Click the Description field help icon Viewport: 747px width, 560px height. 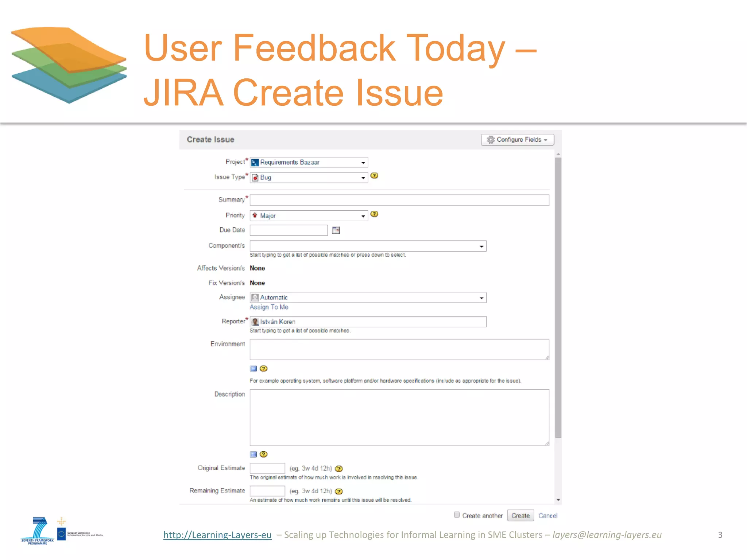pyautogui.click(x=264, y=454)
